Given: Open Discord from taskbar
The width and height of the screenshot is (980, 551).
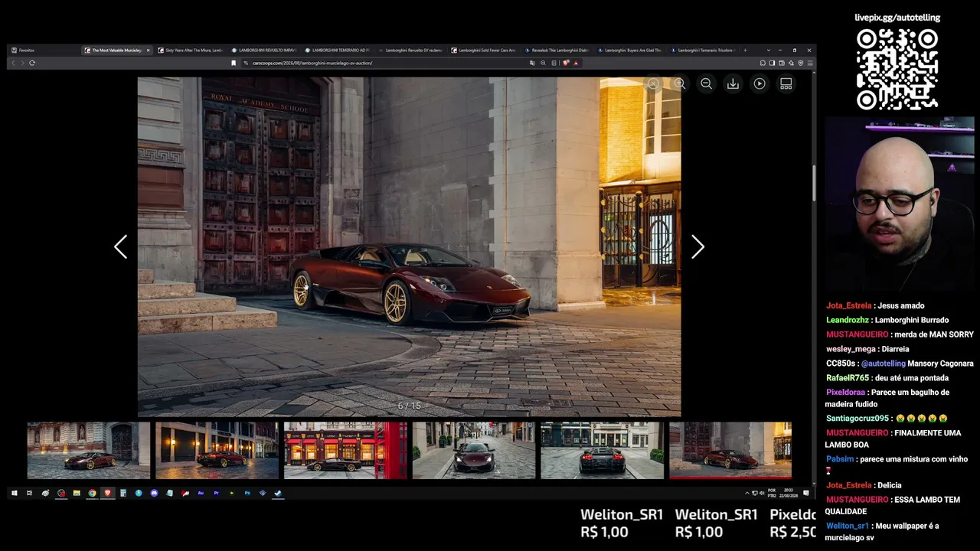Looking at the screenshot, I should pos(154,494).
